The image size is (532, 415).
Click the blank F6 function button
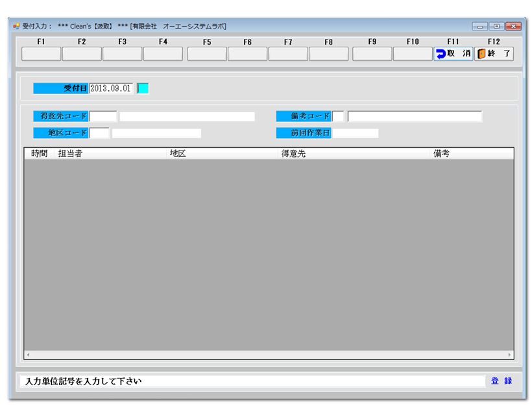247,54
